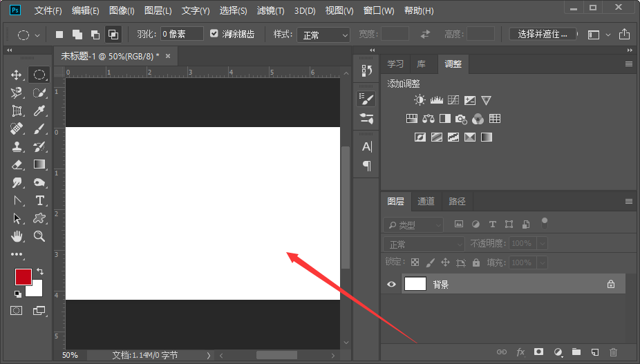Open the Layers panel flyout menu
The height and width of the screenshot is (364, 640).
(x=628, y=201)
